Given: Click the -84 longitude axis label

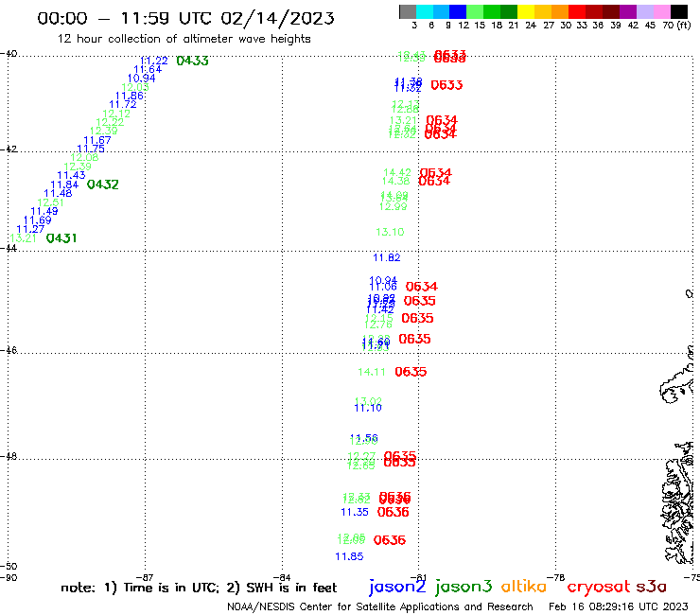Looking at the screenshot, I should point(282,577).
